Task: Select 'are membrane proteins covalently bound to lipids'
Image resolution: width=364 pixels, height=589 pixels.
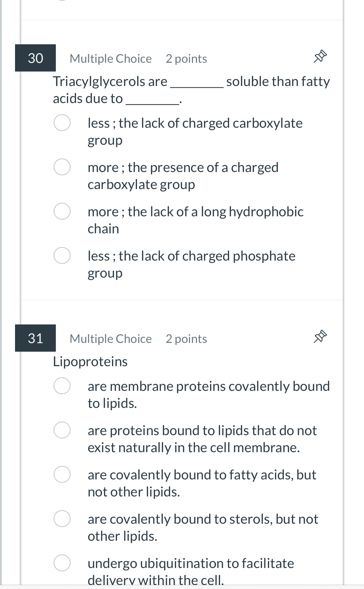Action: [62, 387]
